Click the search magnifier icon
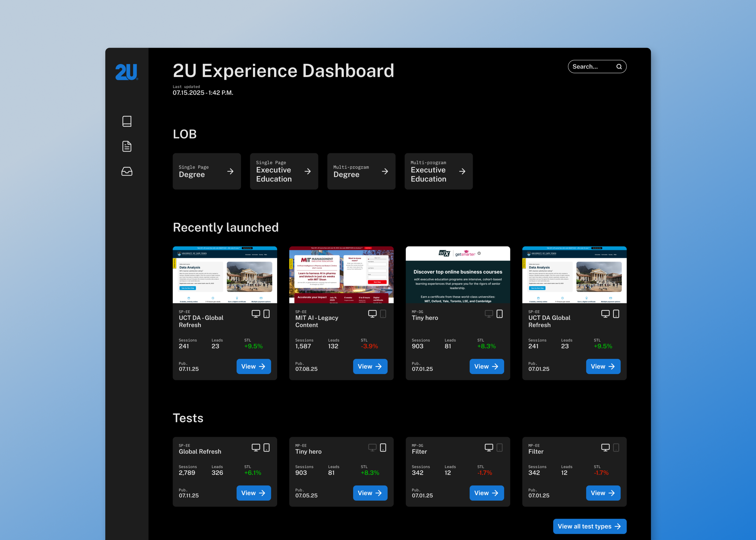756x540 pixels. [x=619, y=67]
